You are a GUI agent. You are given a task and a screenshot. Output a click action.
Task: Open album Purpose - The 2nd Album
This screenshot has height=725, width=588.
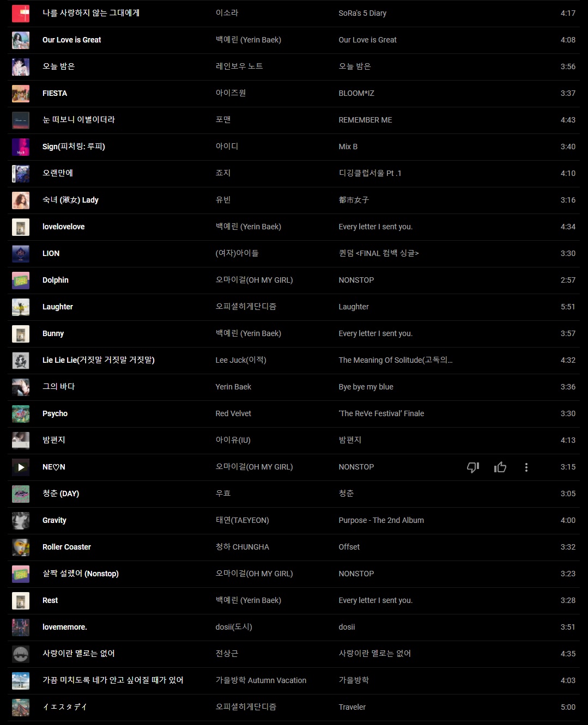click(381, 520)
